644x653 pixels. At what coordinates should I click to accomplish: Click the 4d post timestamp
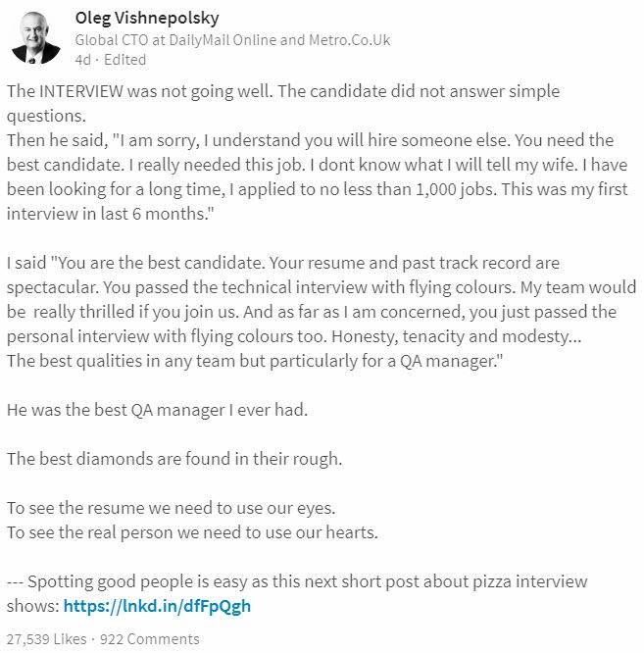point(82,60)
